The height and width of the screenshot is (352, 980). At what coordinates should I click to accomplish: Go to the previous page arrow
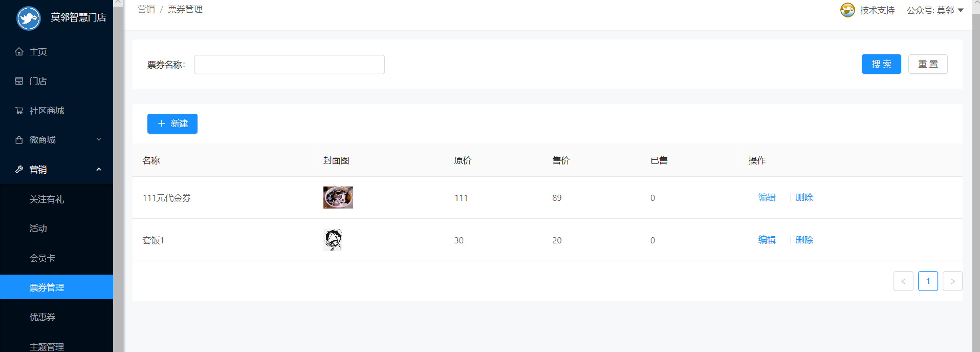click(x=903, y=281)
